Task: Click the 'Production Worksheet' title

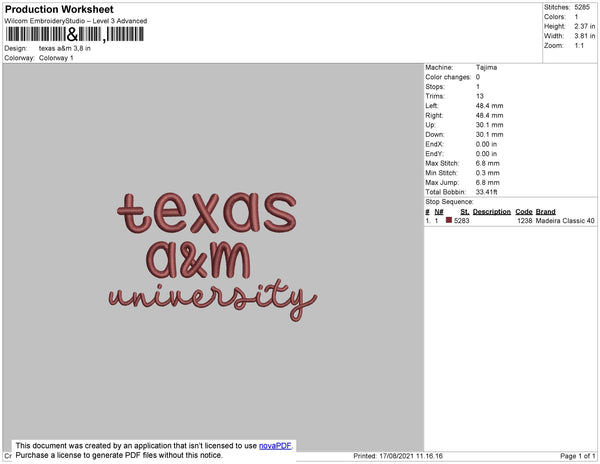Action: pyautogui.click(x=59, y=9)
